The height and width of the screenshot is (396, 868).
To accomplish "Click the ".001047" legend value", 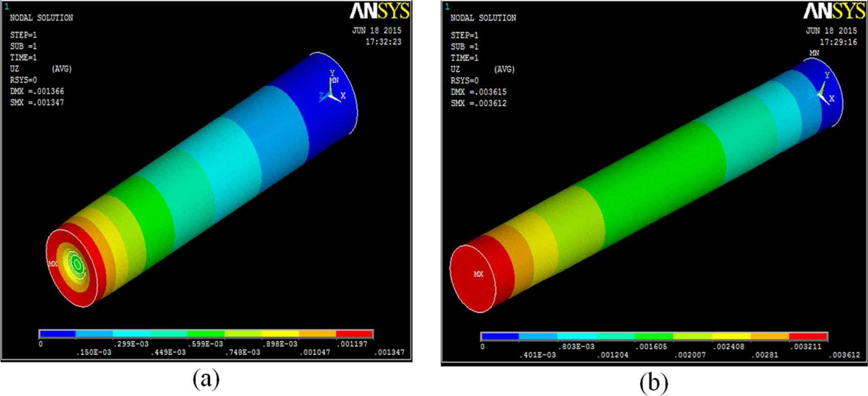I will pyautogui.click(x=315, y=352).
